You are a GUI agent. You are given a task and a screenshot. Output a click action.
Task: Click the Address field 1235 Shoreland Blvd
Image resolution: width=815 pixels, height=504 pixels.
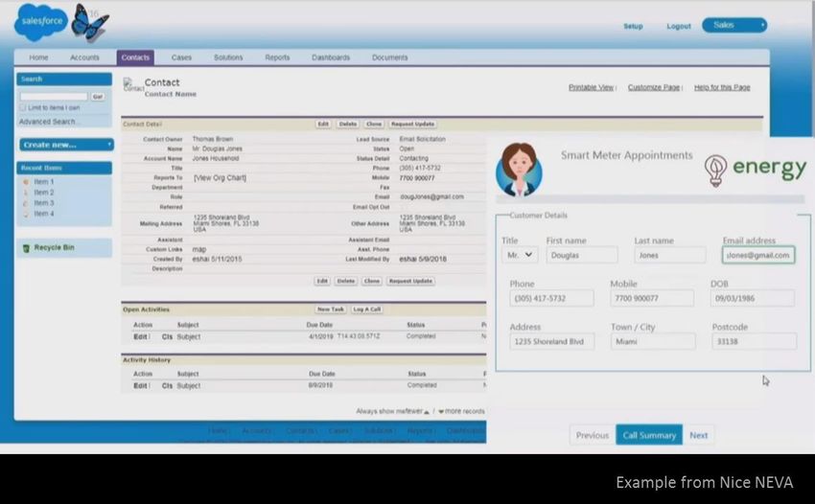[552, 341]
